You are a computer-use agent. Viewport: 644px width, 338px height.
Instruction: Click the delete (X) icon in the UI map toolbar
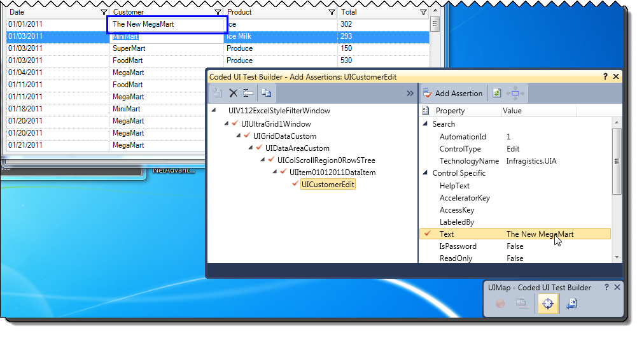click(x=233, y=93)
